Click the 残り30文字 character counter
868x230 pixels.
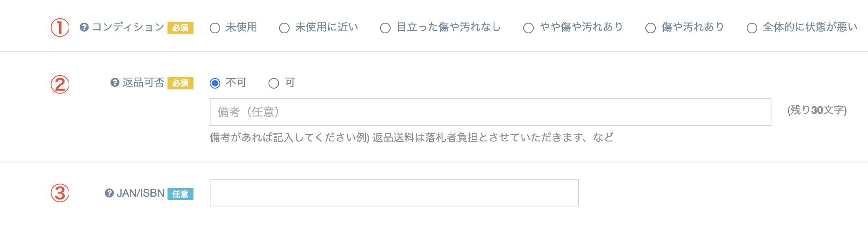tap(817, 110)
